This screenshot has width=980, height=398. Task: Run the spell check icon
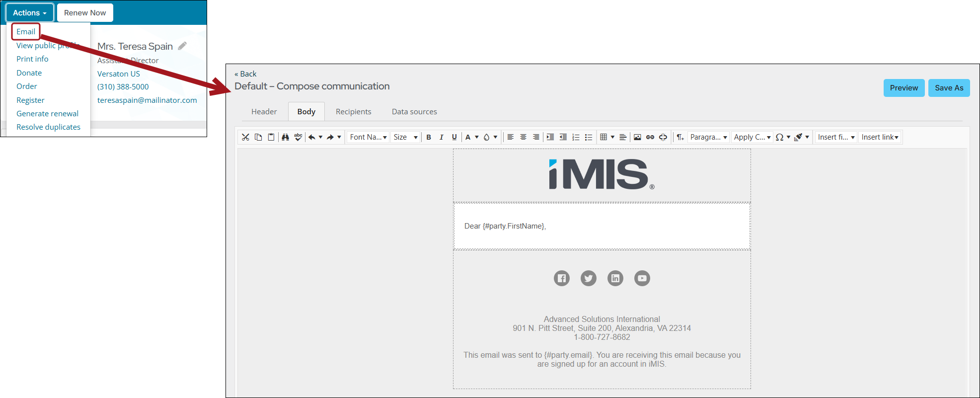[298, 137]
